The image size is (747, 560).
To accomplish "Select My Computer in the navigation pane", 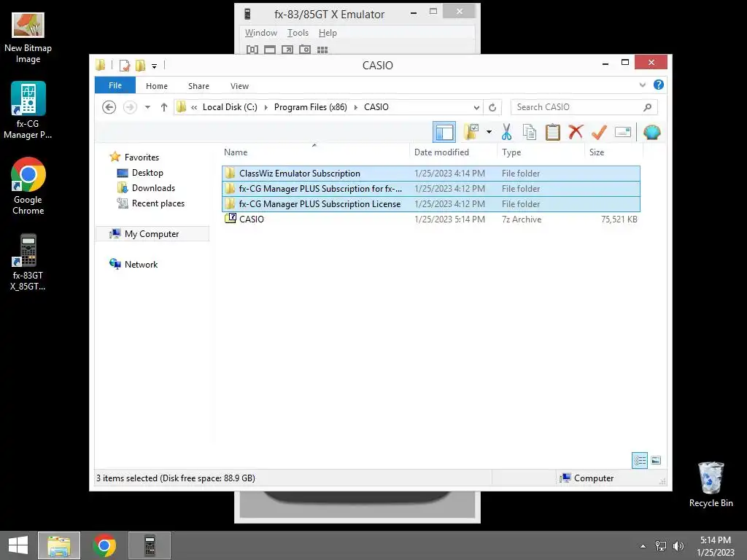I will pos(152,234).
